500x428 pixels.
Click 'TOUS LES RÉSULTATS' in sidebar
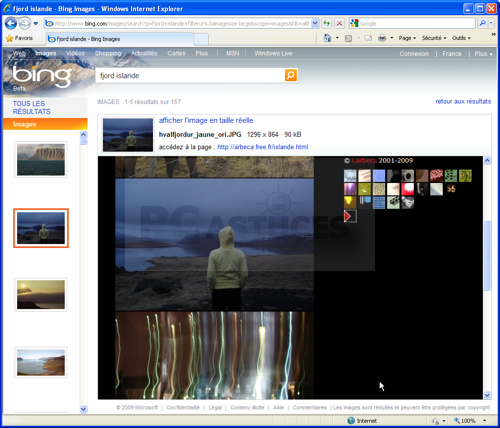click(32, 107)
